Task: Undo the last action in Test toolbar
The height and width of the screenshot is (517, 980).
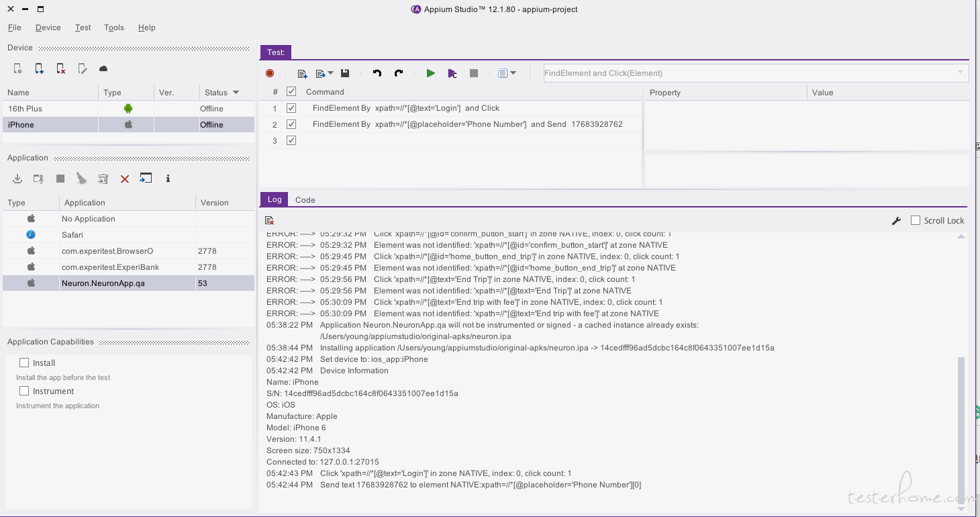Action: [x=377, y=73]
